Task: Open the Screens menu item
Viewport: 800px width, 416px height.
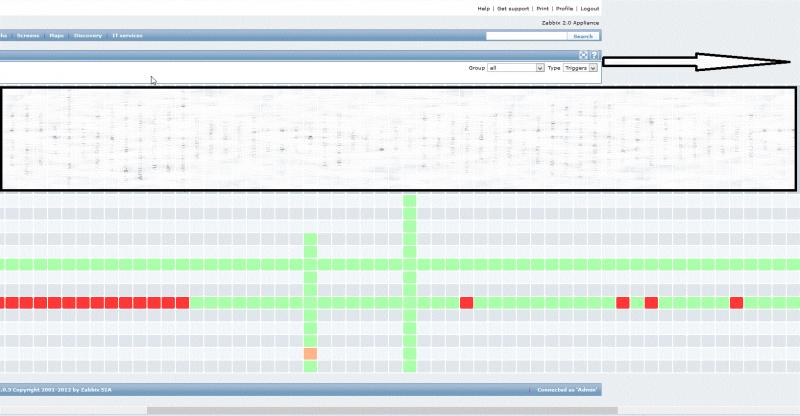Action: click(28, 36)
